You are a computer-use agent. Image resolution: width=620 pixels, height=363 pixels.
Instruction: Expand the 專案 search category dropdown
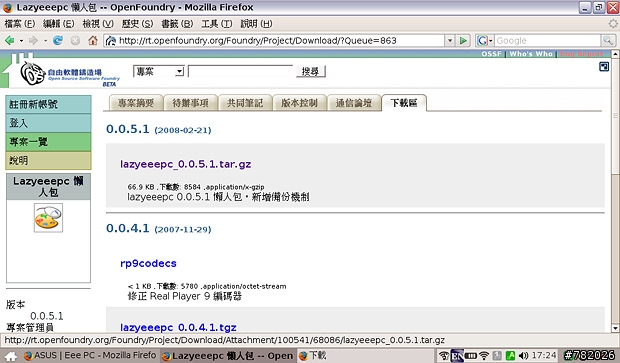pos(180,72)
